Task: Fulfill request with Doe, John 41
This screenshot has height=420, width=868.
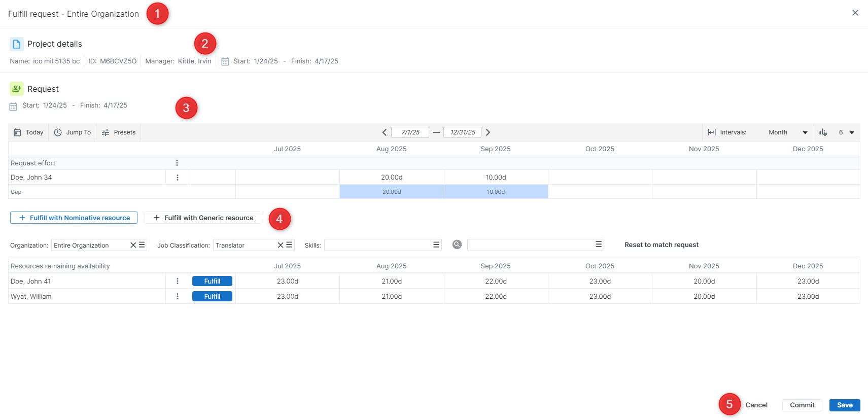Action: pos(212,281)
